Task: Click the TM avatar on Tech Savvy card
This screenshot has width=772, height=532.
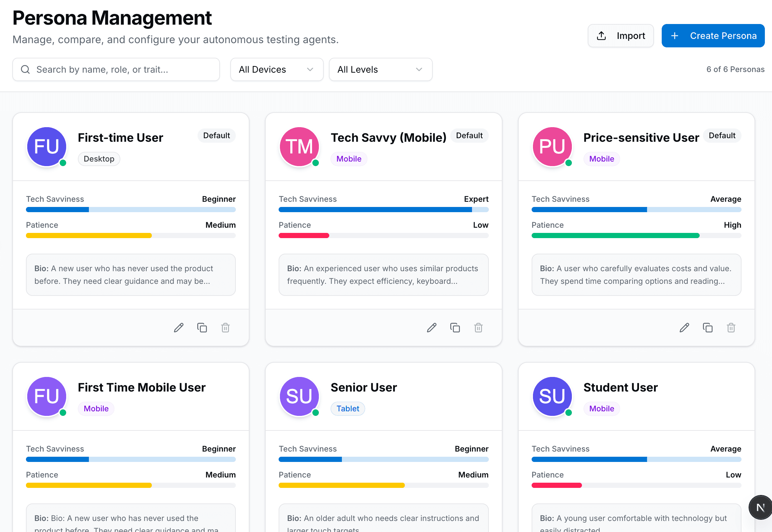Action: 299,147
